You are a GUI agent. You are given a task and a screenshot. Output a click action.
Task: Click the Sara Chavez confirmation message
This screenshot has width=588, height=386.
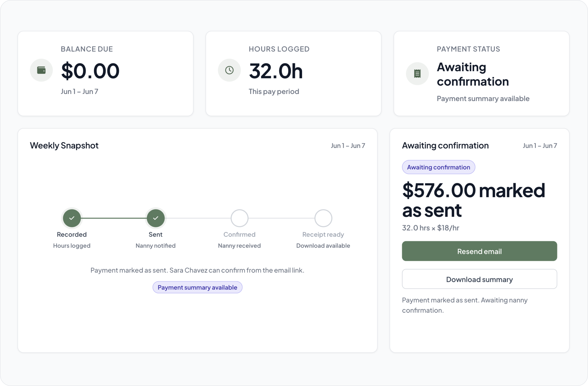(197, 270)
